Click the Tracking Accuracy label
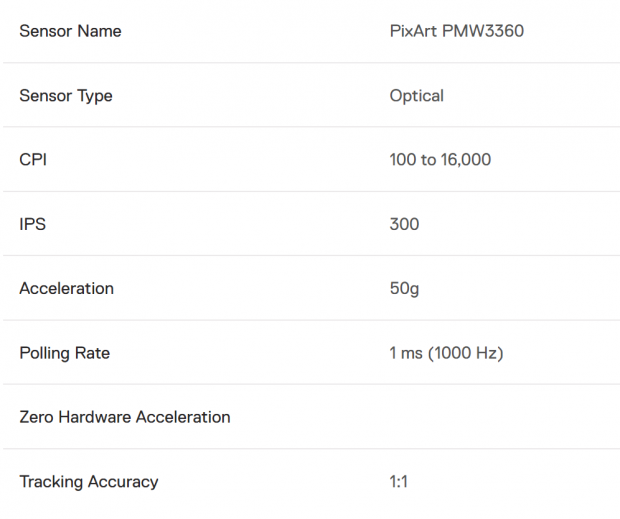The image size is (620, 519). 89,482
